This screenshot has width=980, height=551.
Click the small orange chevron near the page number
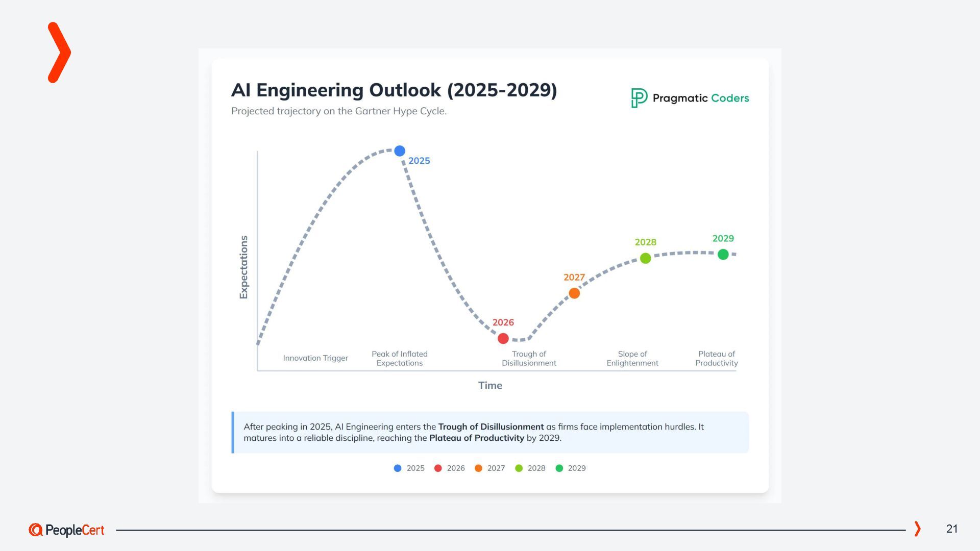point(917,529)
